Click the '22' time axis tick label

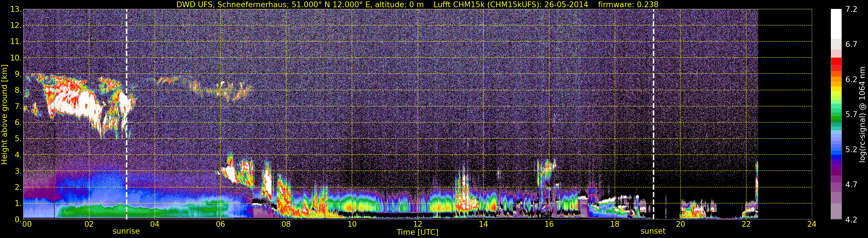click(x=746, y=224)
